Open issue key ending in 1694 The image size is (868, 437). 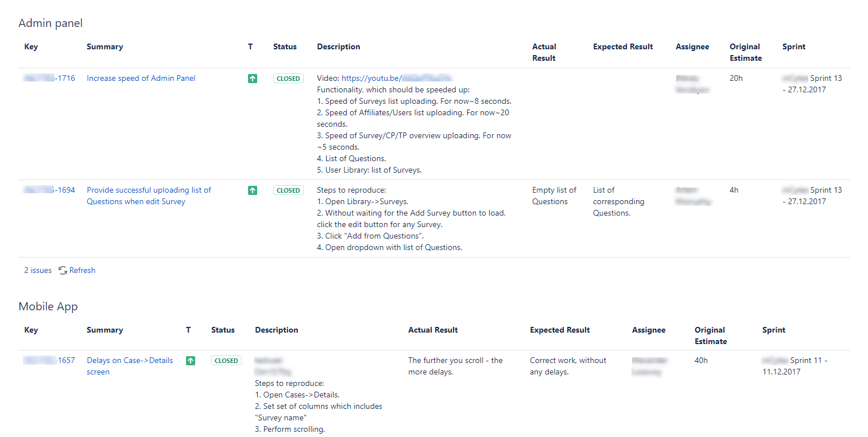pyautogui.click(x=49, y=190)
